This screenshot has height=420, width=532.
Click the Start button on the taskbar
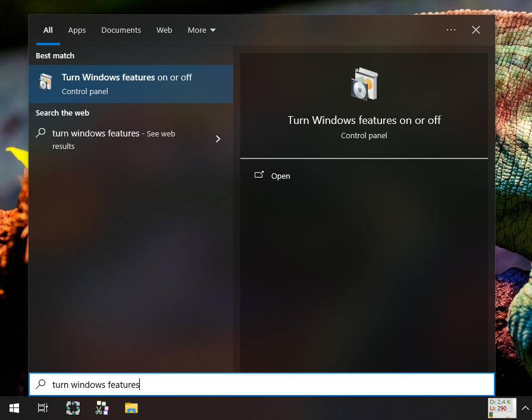coord(13,407)
